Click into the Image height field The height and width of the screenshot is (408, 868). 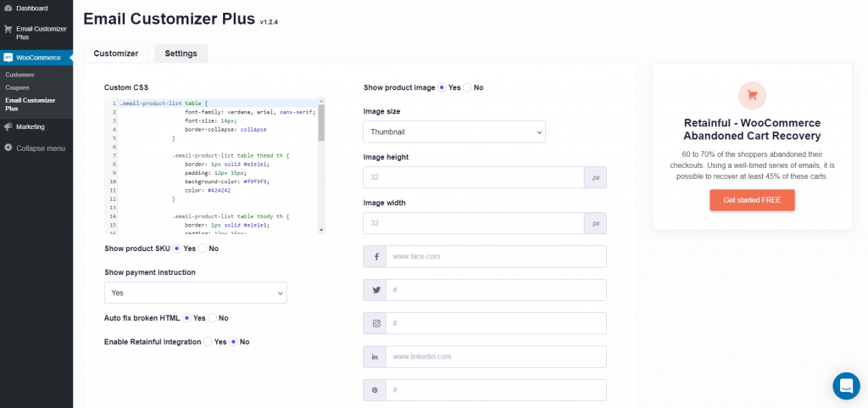tap(474, 177)
